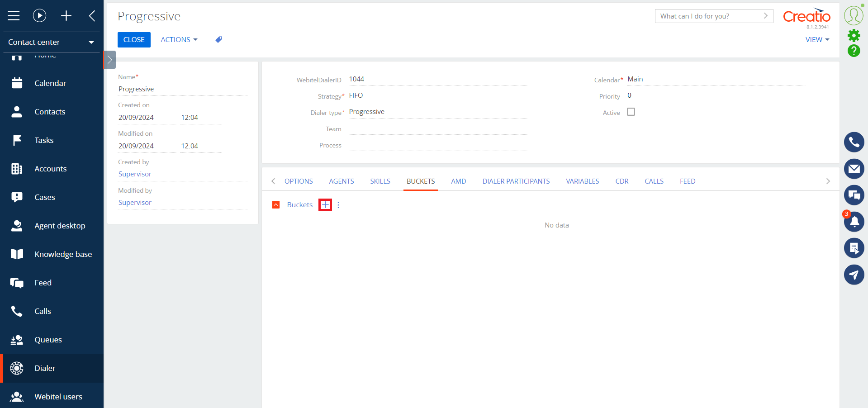Open the Strategy FIFO dropdown field
Screen dimensions: 868x408
437,95
